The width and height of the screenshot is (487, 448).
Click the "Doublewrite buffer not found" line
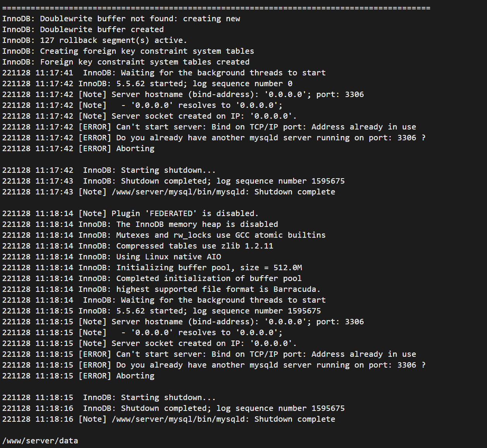pyautogui.click(x=121, y=19)
